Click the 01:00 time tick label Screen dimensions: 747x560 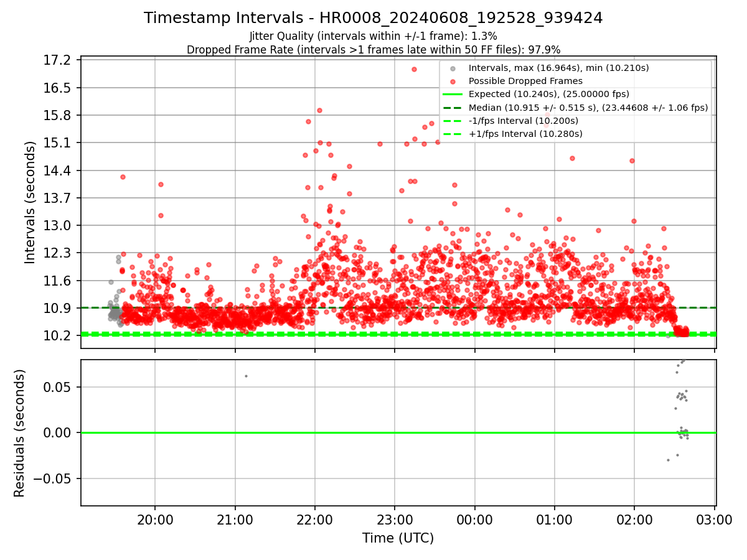[x=555, y=520]
